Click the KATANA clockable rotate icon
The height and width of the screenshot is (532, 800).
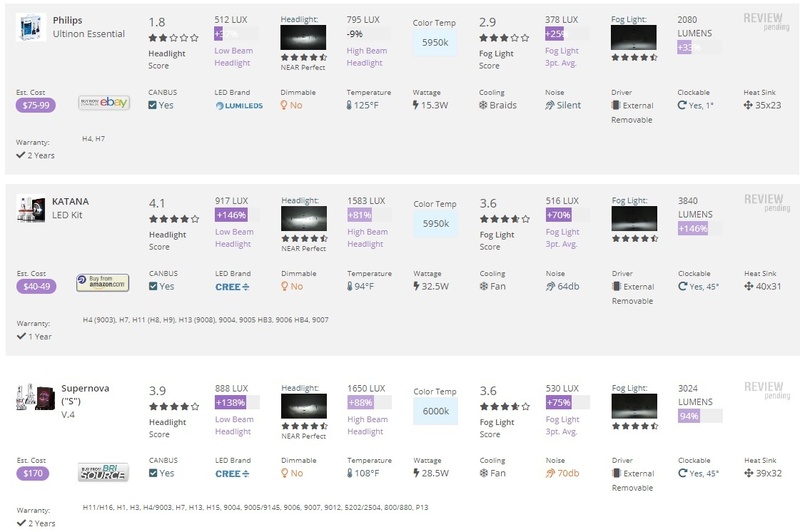pos(682,286)
